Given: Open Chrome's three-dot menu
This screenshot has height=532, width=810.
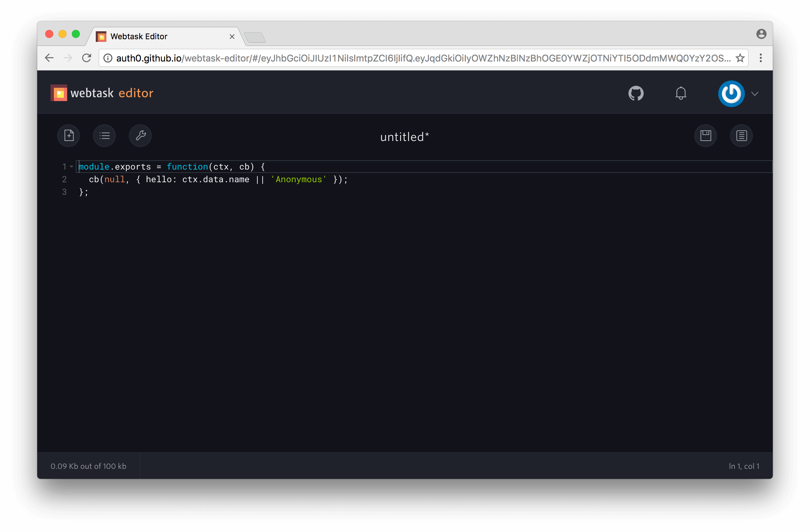Looking at the screenshot, I should 761,58.
